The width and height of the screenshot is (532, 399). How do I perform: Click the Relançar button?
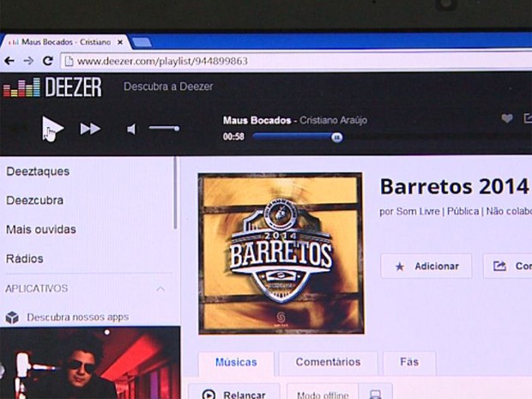click(x=234, y=392)
